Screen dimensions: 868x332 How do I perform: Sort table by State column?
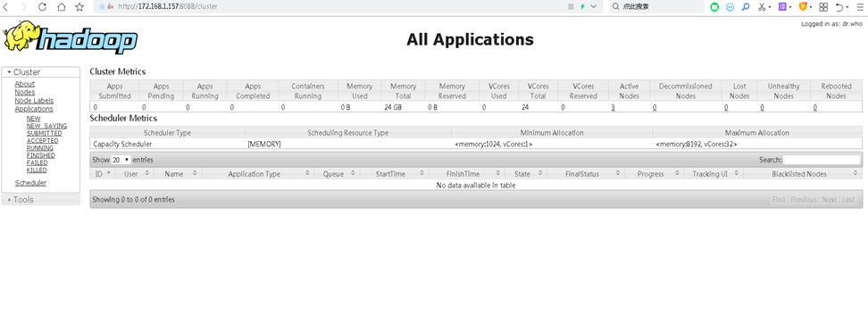526,174
